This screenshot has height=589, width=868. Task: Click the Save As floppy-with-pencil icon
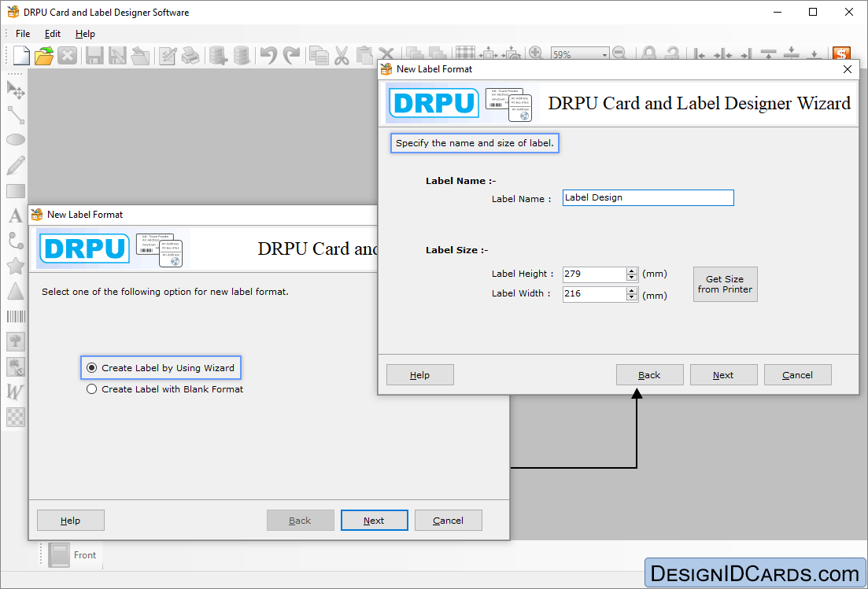117,55
